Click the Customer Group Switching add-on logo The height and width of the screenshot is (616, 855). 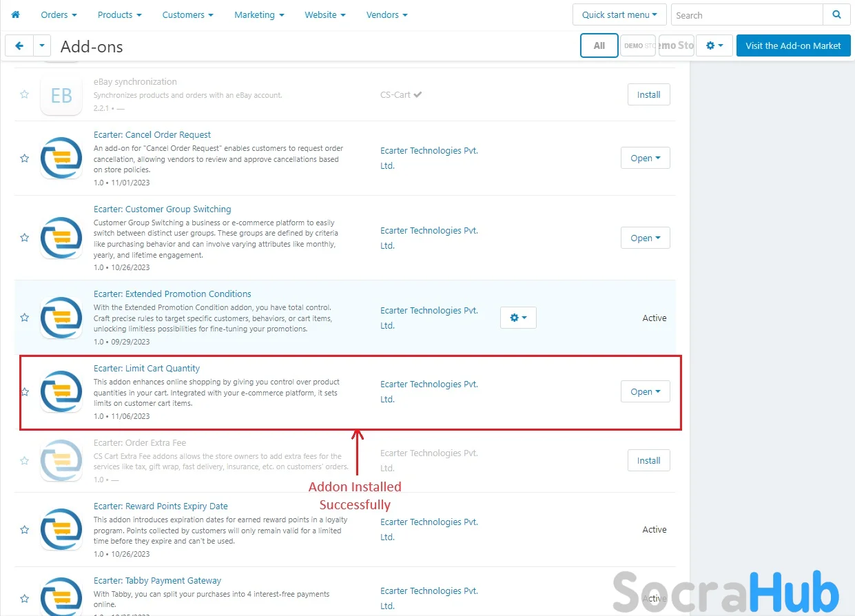click(61, 238)
